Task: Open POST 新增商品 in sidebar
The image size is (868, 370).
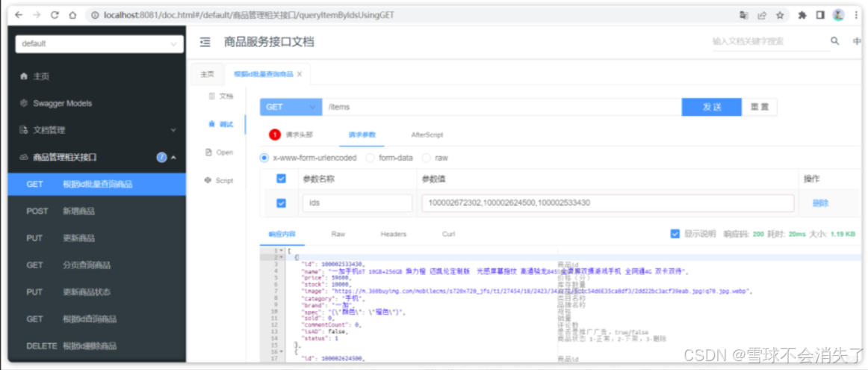Action: 97,212
